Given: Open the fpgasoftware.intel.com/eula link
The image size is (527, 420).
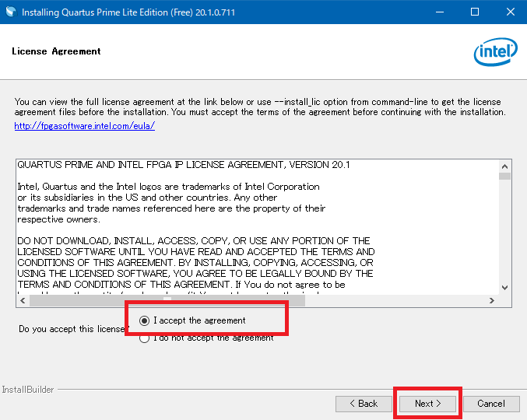Looking at the screenshot, I should tap(84, 126).
